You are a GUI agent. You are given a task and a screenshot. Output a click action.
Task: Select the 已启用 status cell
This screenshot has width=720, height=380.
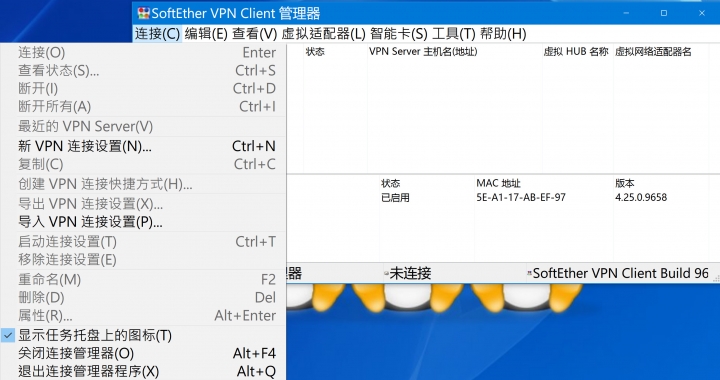point(395,198)
